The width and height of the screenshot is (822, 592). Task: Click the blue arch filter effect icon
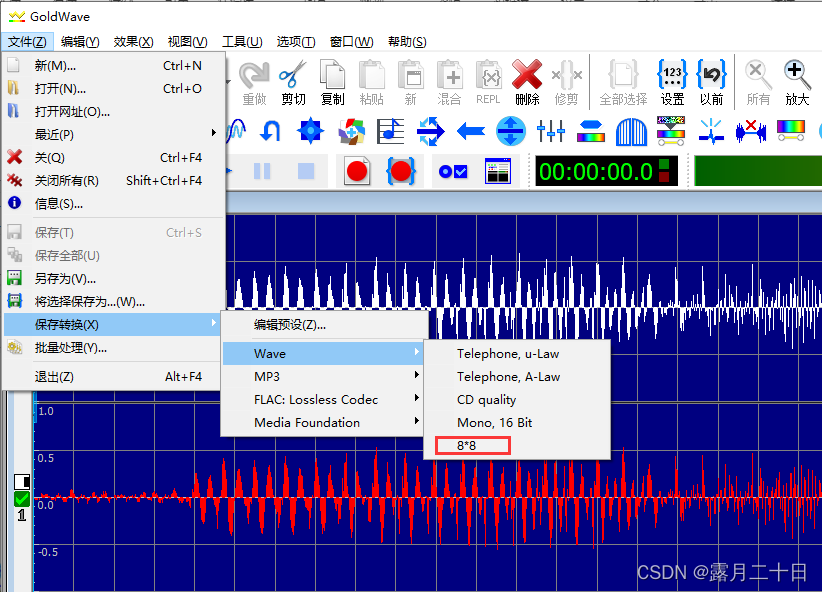[631, 131]
